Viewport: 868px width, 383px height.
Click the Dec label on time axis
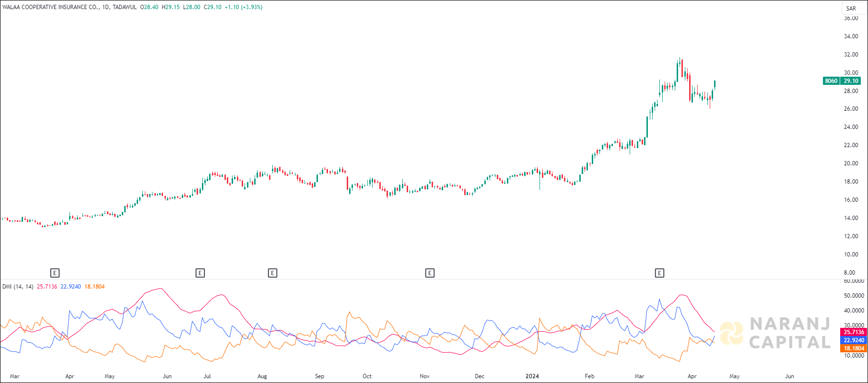click(x=480, y=376)
